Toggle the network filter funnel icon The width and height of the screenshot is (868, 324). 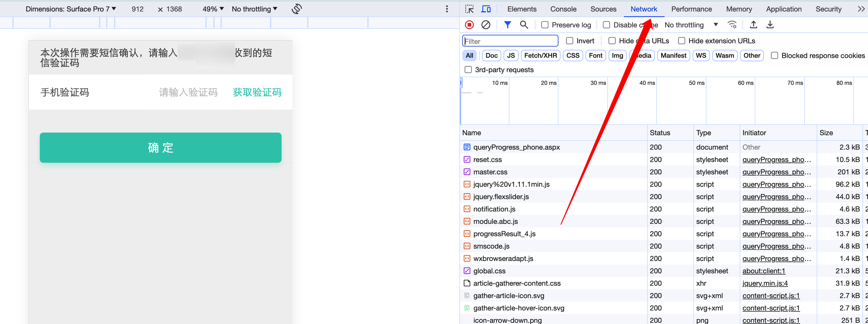[507, 24]
